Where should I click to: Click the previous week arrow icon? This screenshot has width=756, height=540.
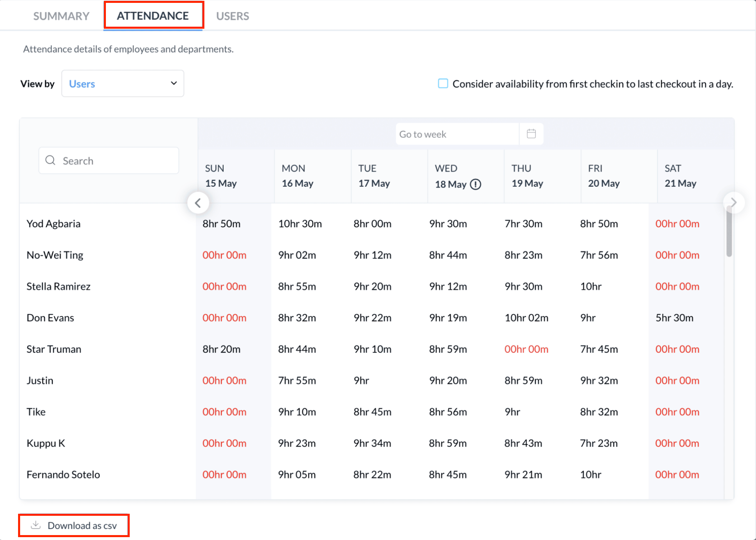click(x=198, y=203)
